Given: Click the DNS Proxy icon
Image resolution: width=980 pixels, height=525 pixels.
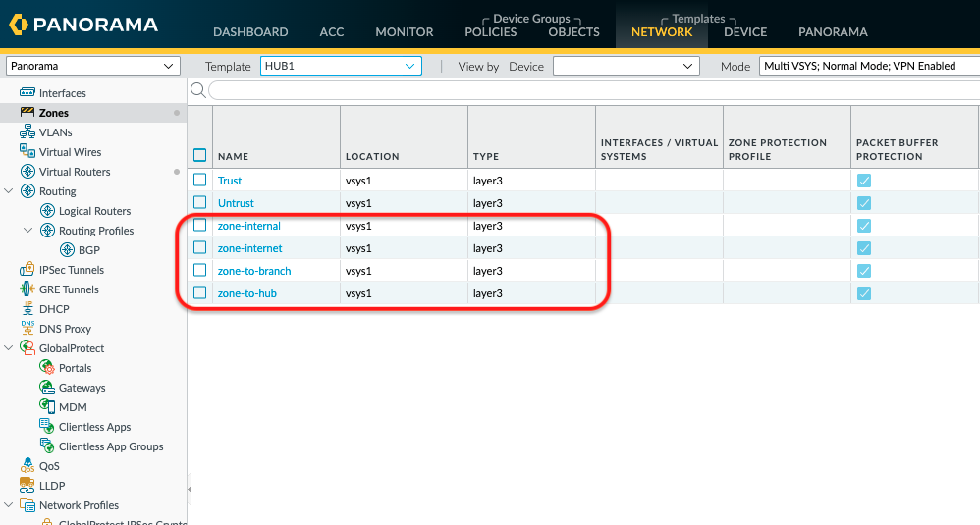Looking at the screenshot, I should pyautogui.click(x=27, y=328).
